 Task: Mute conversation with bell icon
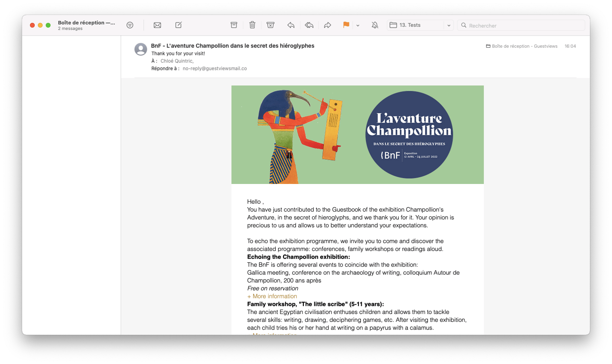[375, 25]
